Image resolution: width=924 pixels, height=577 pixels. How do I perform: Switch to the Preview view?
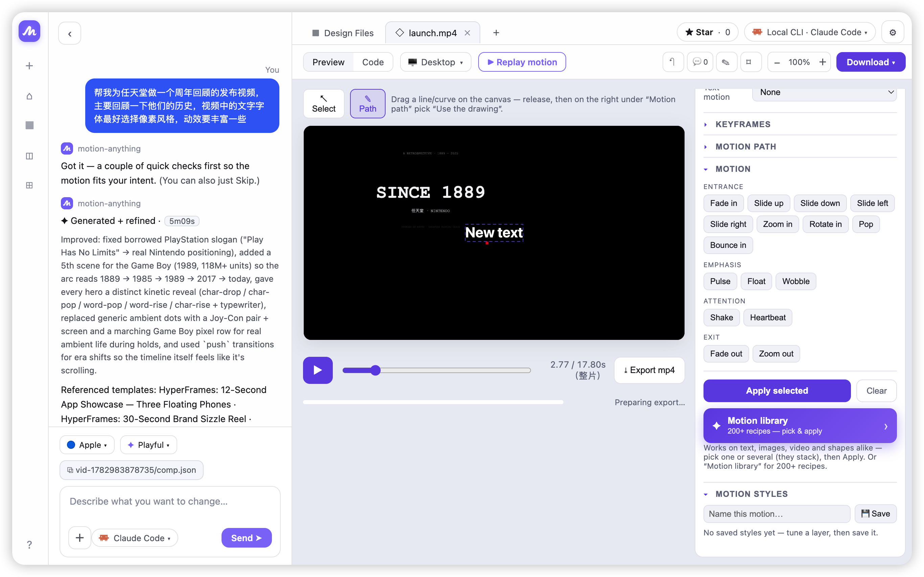click(328, 62)
